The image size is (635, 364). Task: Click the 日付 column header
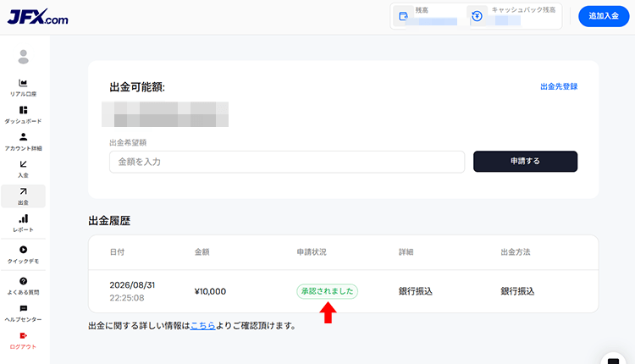(x=117, y=252)
